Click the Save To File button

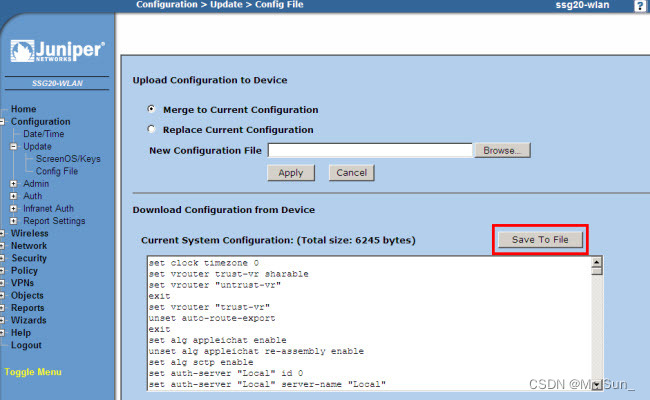click(x=540, y=240)
